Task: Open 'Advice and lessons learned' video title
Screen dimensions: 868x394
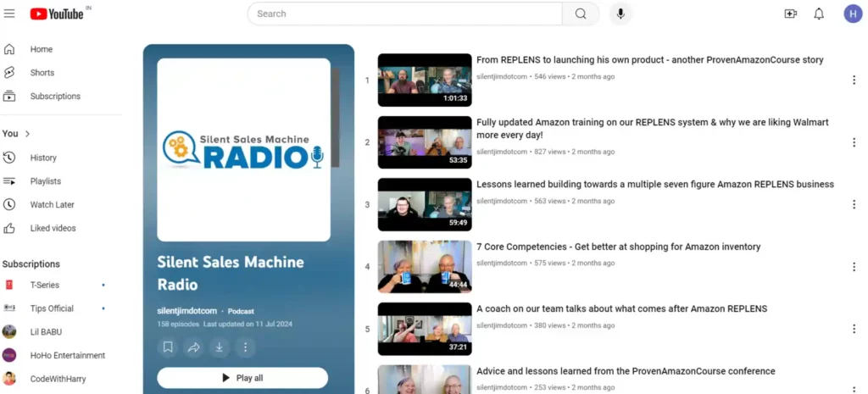Action: click(x=626, y=371)
